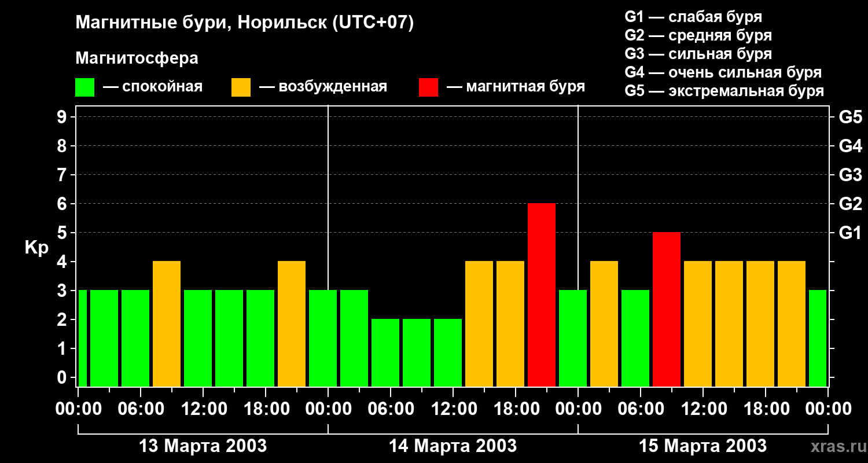868x463 pixels.
Task: Click the right-axis 'G2' storm level label
Action: [x=851, y=204]
